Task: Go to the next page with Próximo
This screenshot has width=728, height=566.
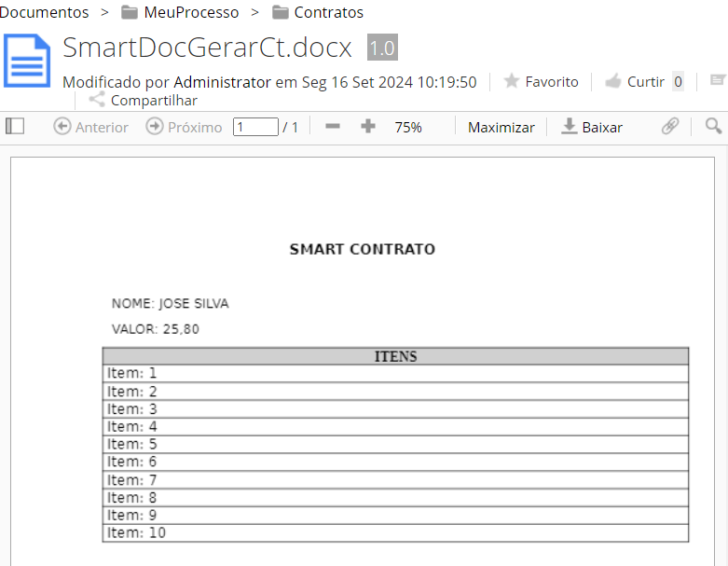Action: [x=184, y=127]
